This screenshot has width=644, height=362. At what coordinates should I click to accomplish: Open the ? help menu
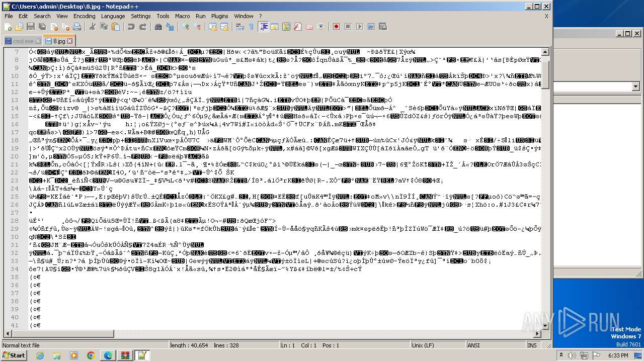click(x=260, y=16)
